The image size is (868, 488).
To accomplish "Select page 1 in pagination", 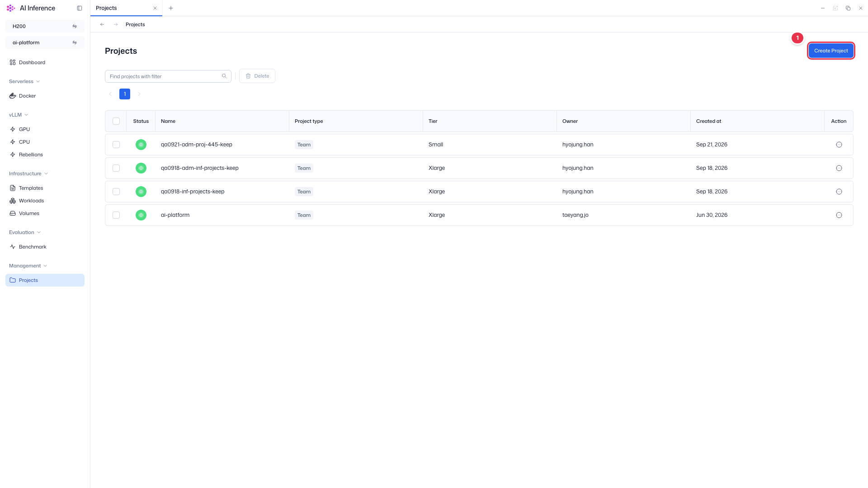I will [125, 94].
